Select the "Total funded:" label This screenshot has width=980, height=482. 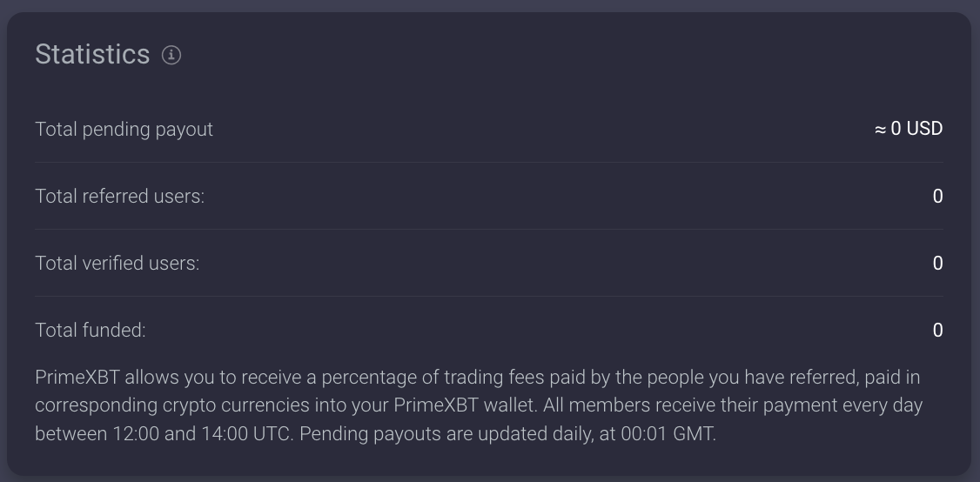90,330
